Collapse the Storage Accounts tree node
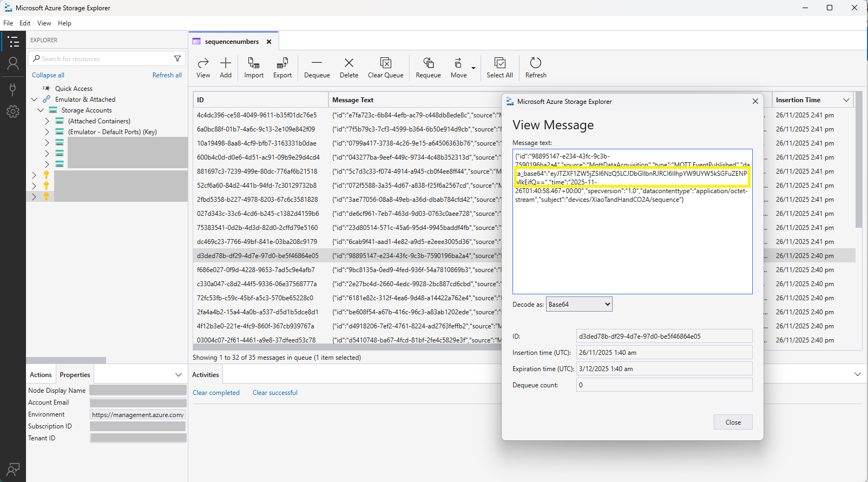Image resolution: width=868 pixels, height=482 pixels. [x=41, y=110]
